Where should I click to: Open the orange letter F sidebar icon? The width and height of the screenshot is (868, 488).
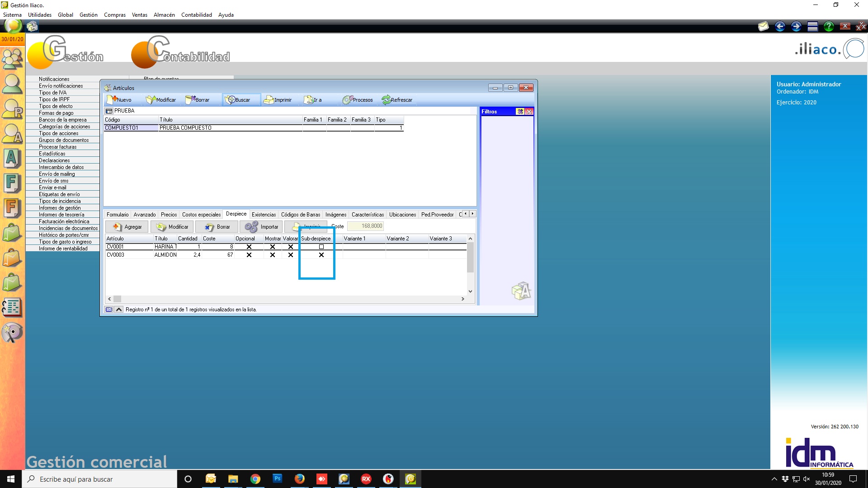coord(12,208)
